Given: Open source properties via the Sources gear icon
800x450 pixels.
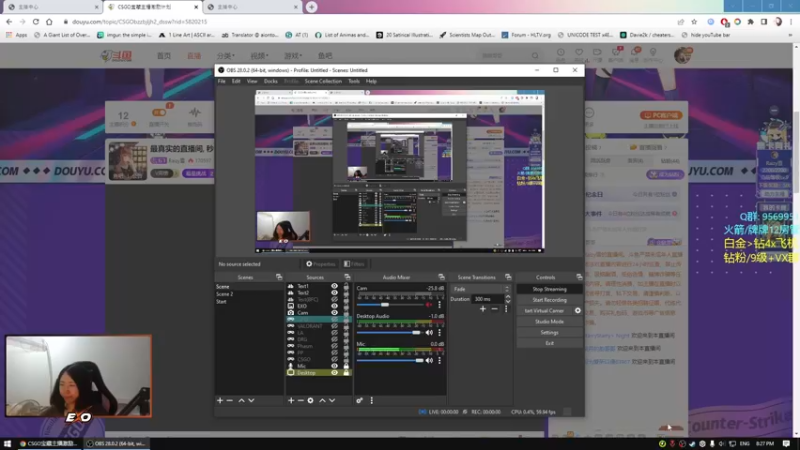Looking at the screenshot, I should [x=310, y=401].
